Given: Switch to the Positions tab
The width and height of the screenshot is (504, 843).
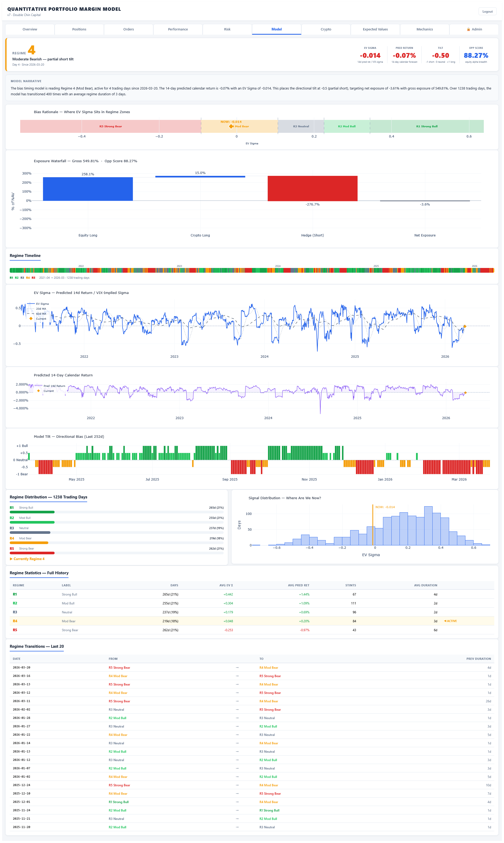Looking at the screenshot, I should click(x=79, y=29).
